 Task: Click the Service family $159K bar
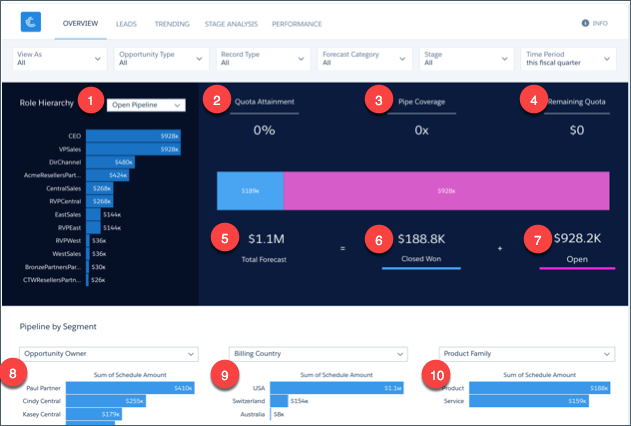(529, 401)
